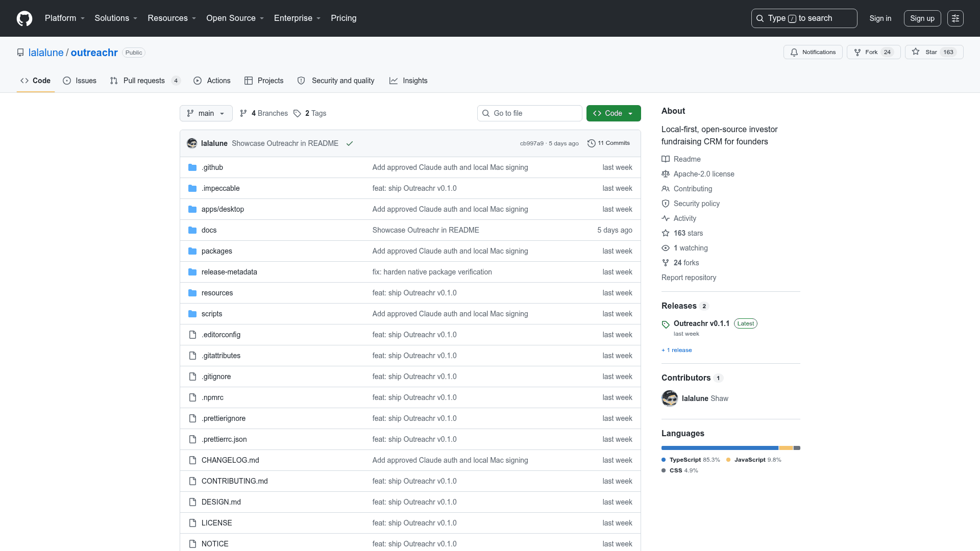Open the CONTRIBUTING.md file
Viewport: 980px width, 551px height.
[x=235, y=481]
